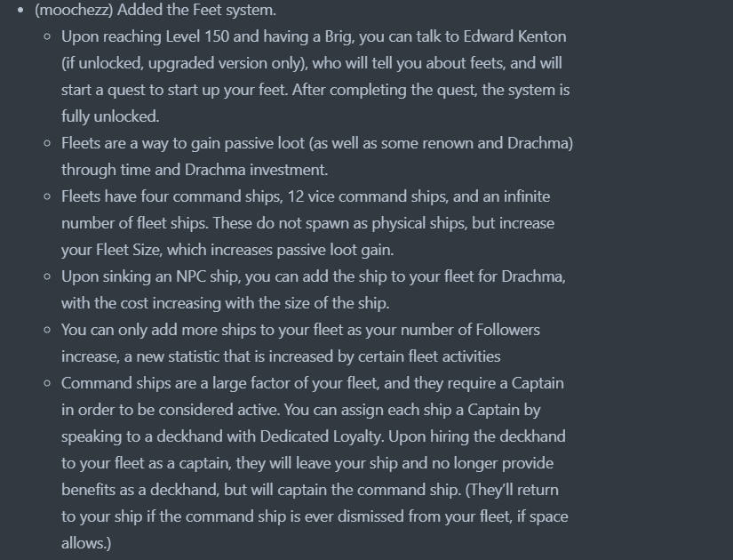
Task: Click the phrase "fully unlocked."
Action: [110, 116]
